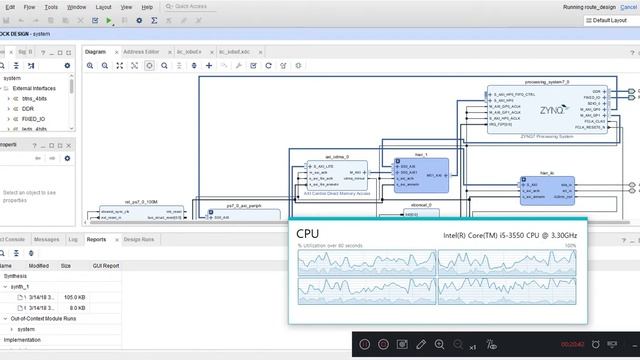Viewport: 640px width, 360px height.
Task: Open the sources panel settings gear
Action: 67,66
